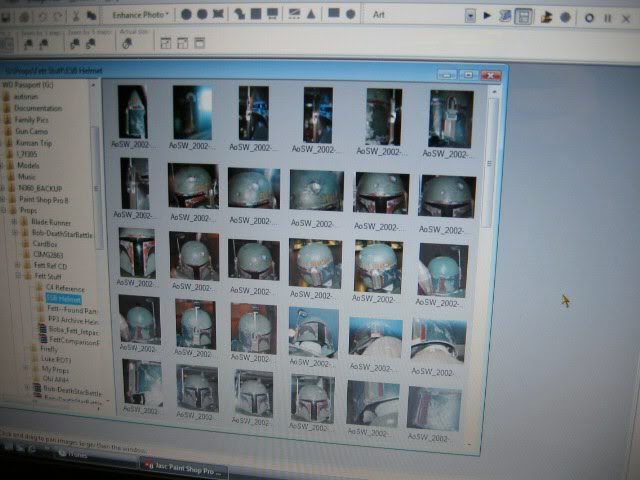Select the Music folder
Image resolution: width=640 pixels, height=480 pixels.
point(27,177)
